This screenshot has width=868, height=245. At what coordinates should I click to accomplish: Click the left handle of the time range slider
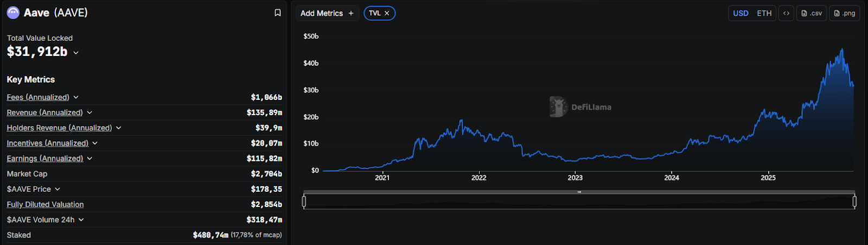[304, 202]
